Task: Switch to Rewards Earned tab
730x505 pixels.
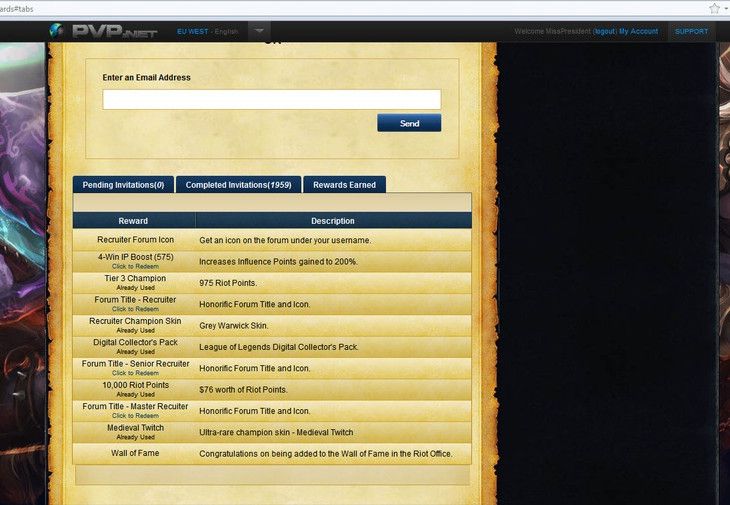Action: tap(345, 185)
